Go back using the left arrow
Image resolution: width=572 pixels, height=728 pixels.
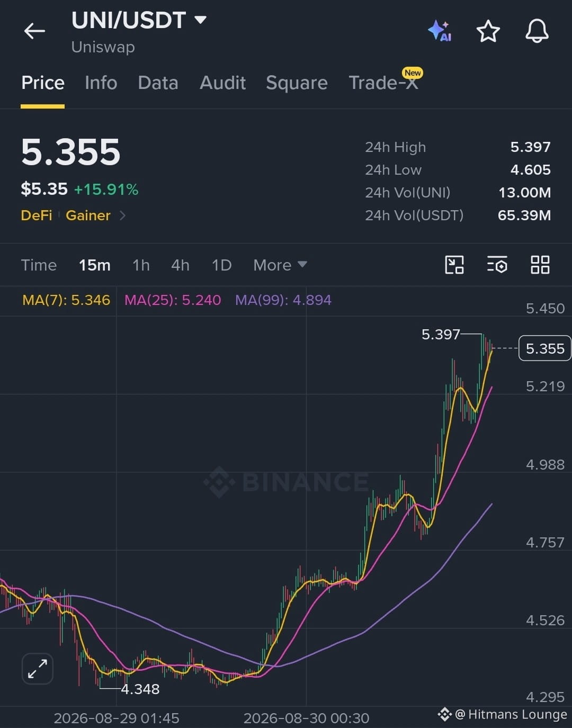point(34,31)
